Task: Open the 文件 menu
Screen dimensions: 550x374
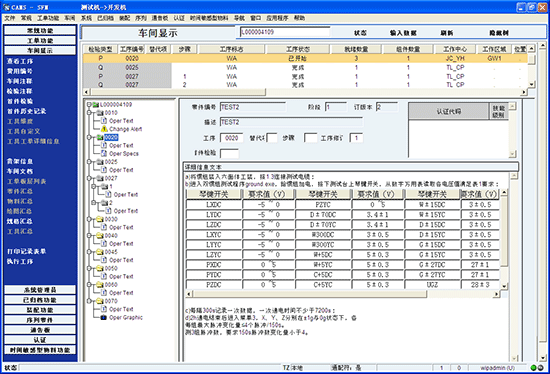Action: tap(9, 18)
